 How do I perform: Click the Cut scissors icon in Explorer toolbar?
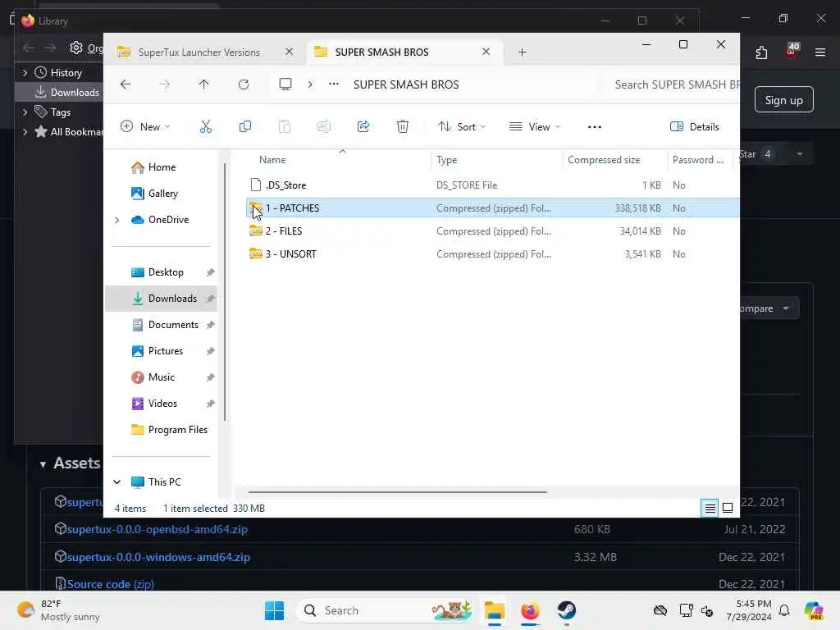click(x=206, y=127)
